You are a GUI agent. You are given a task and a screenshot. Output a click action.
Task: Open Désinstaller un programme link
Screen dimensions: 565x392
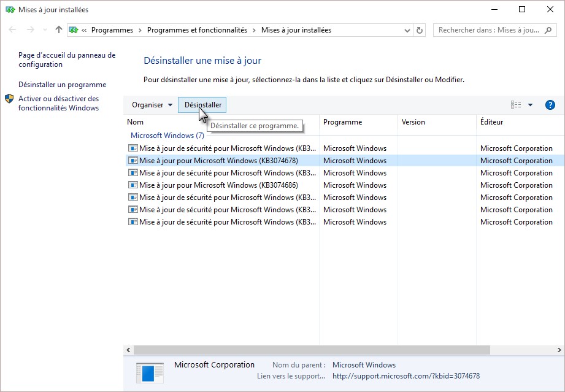point(62,85)
